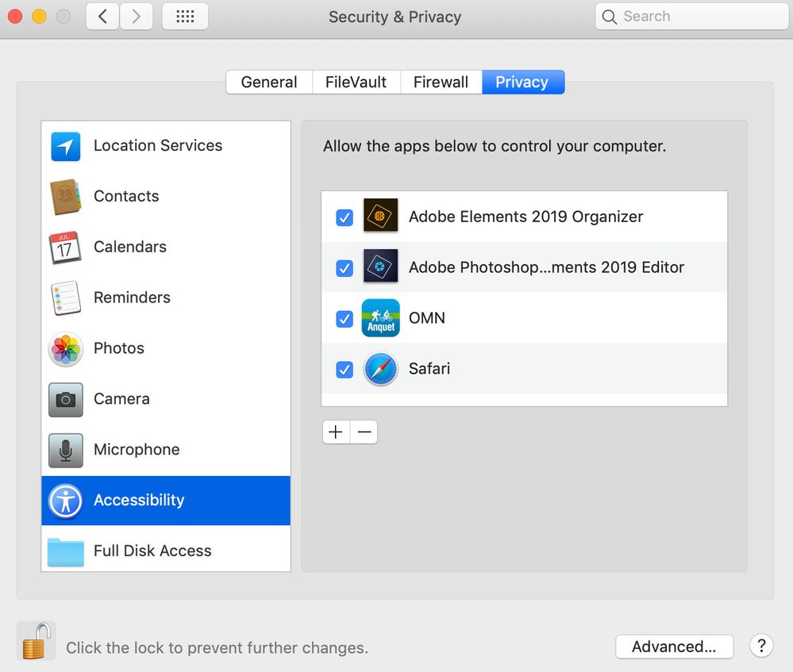Screen dimensions: 793x672
Task: Click the Accessibility figure icon
Action: click(x=65, y=501)
